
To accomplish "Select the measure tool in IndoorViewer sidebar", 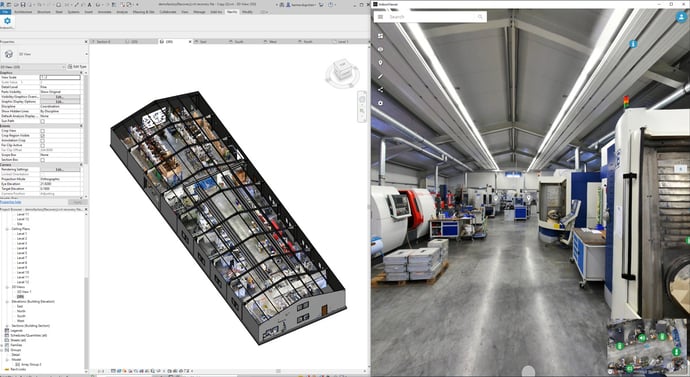I will (x=380, y=76).
